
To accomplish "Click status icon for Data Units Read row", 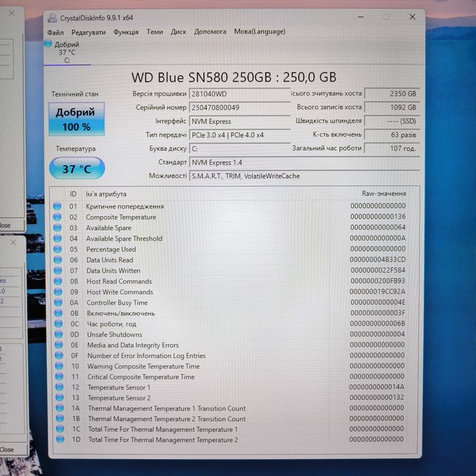I will 58,260.
